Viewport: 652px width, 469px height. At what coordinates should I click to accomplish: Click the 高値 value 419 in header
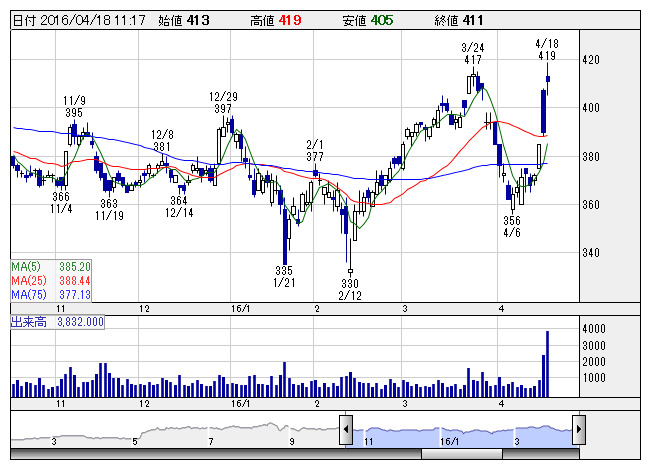(289, 20)
